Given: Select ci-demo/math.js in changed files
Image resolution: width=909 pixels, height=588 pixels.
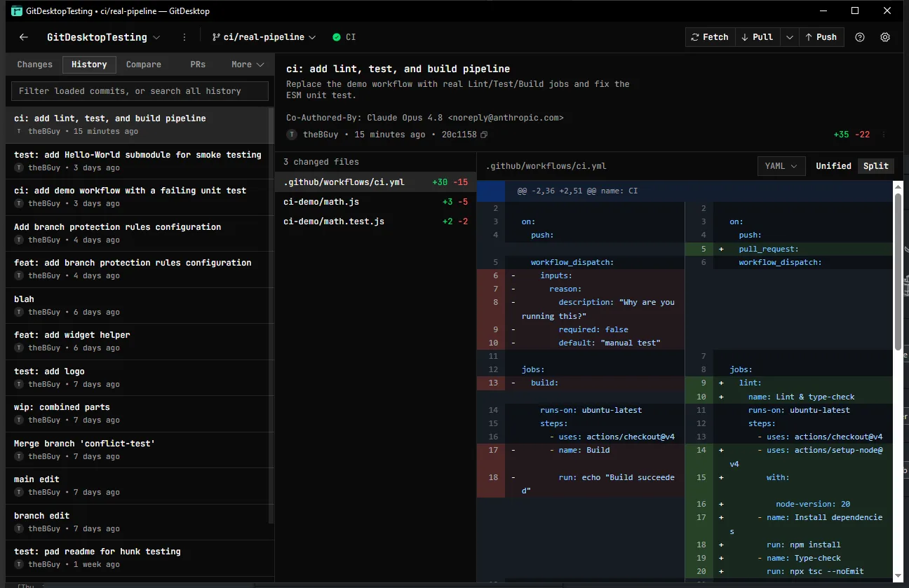Looking at the screenshot, I should 375,202.
